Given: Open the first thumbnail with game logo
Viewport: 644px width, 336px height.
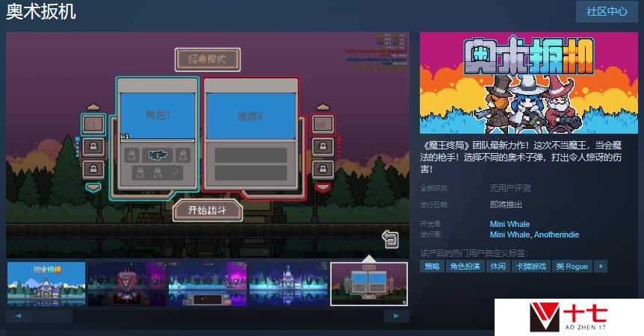Looking at the screenshot, I should point(46,284).
